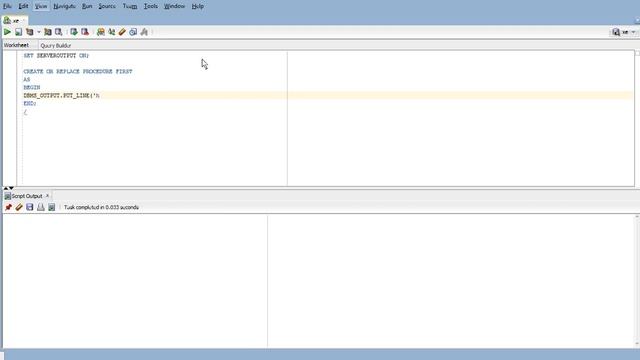Click the Run Script icon
This screenshot has height=360, width=640.
(x=18, y=32)
